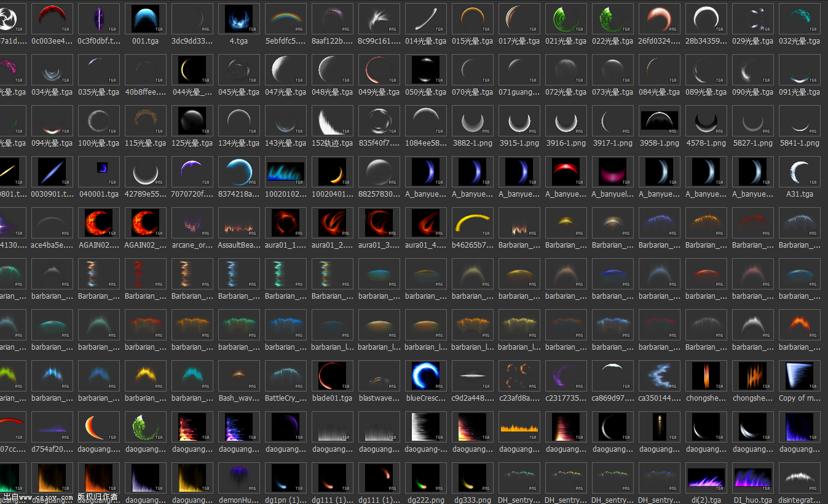
Task: Select the label '42789e55...'
Action: pyautogui.click(x=146, y=194)
